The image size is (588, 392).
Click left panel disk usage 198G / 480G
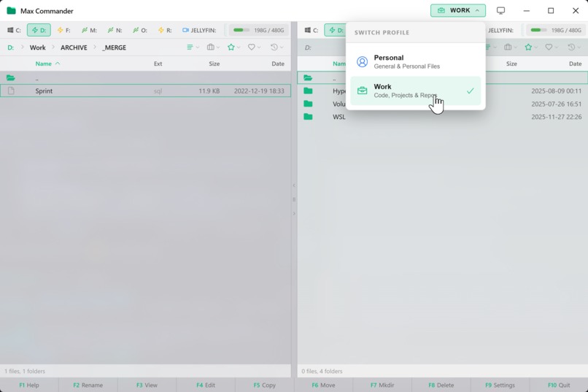(x=258, y=30)
